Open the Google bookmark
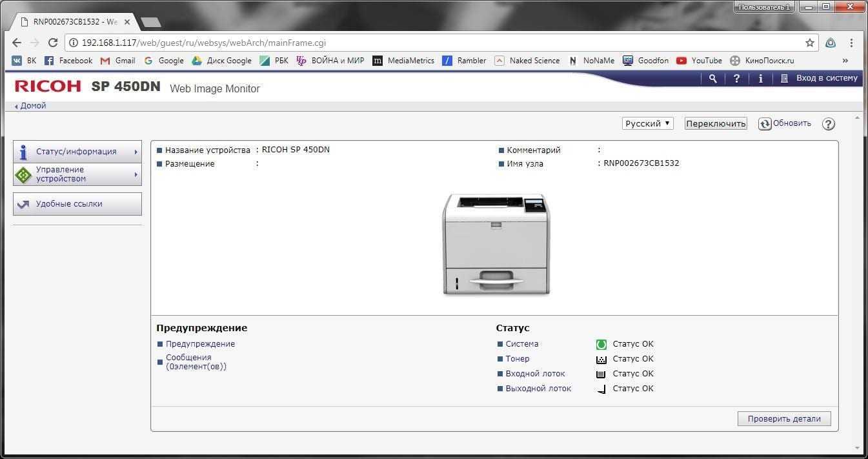Screen dimensions: 868x459 (164, 61)
